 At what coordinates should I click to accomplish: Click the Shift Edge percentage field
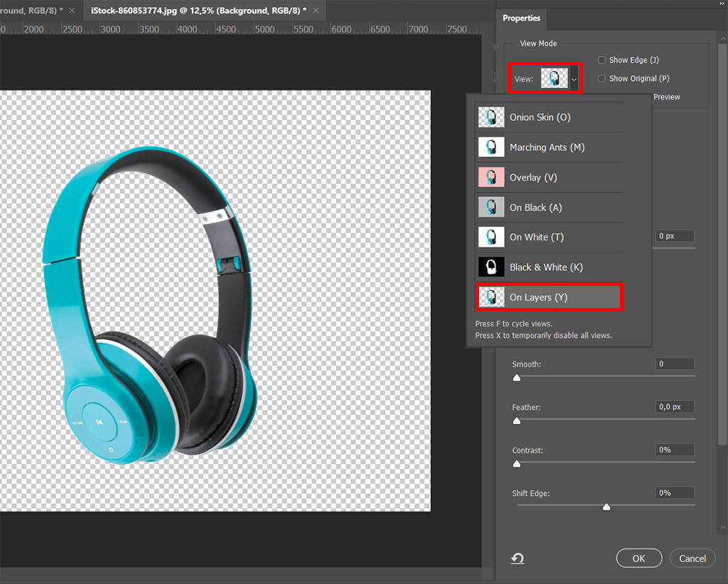675,493
